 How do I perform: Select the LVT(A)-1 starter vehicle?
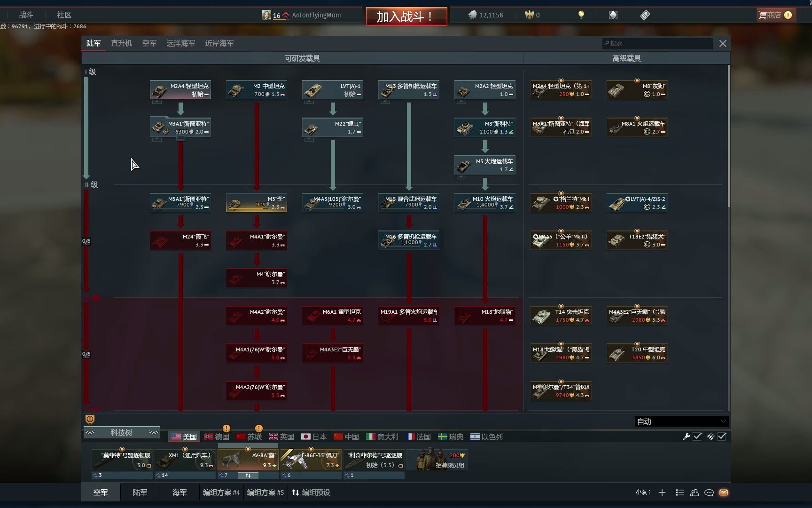tap(333, 90)
